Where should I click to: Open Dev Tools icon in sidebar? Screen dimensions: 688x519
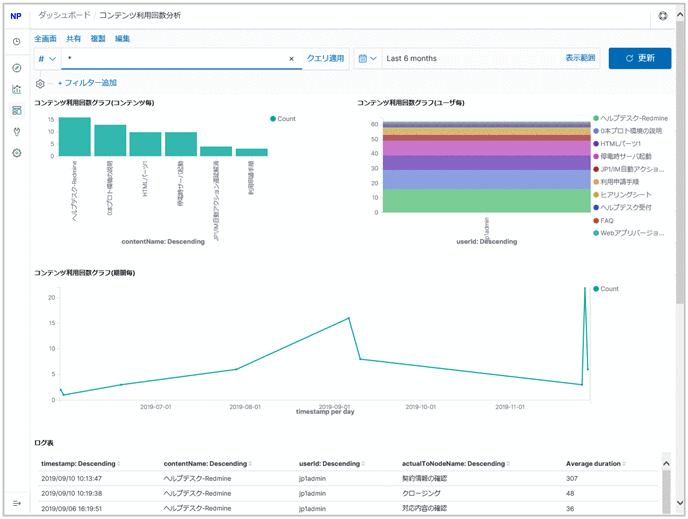[x=16, y=131]
